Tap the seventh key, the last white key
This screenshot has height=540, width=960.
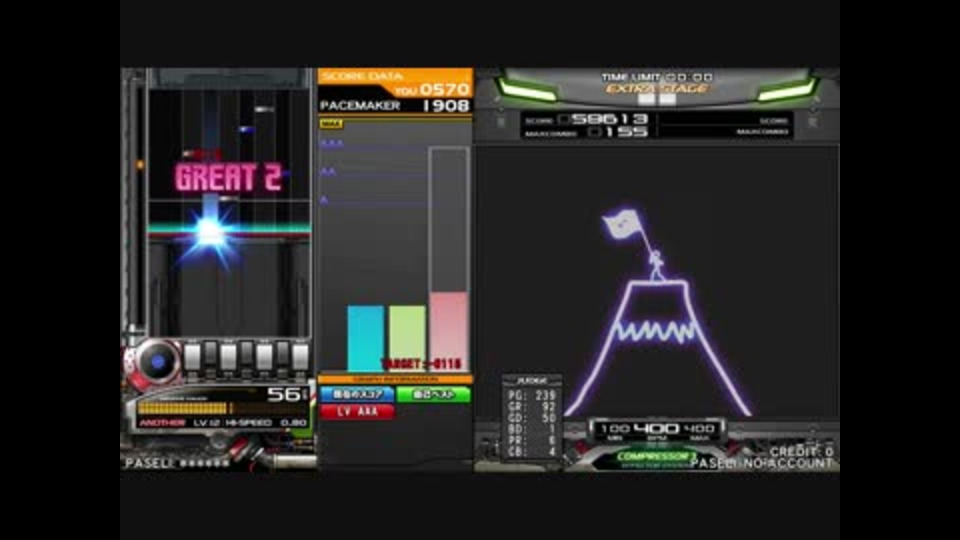(300, 357)
